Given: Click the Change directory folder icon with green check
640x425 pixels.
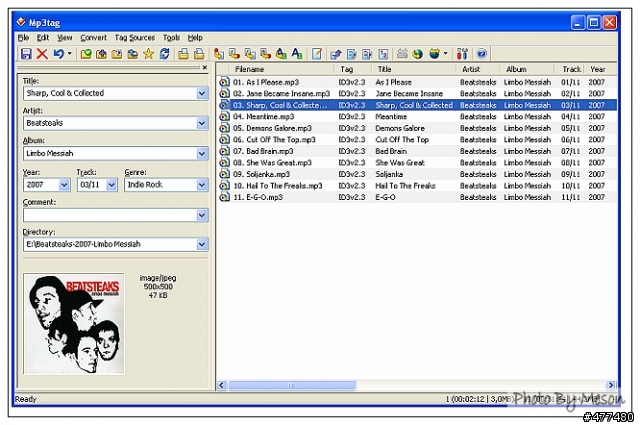Looking at the screenshot, I should (x=86, y=54).
